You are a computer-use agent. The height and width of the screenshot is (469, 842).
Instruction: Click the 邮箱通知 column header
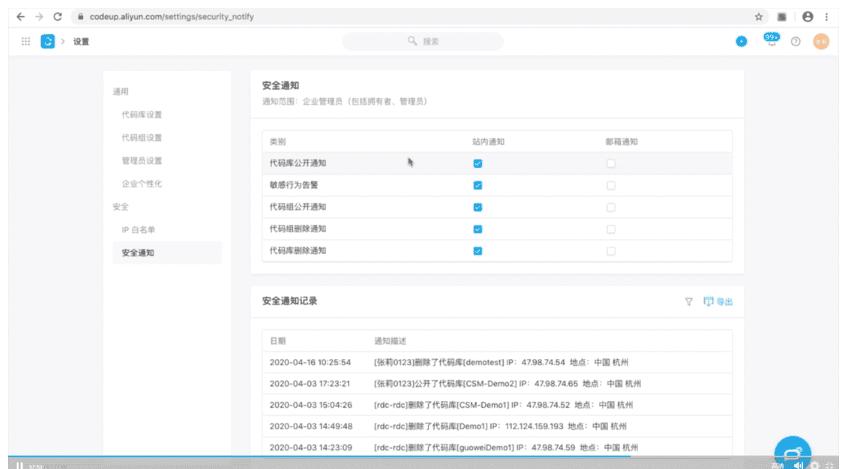click(x=621, y=142)
